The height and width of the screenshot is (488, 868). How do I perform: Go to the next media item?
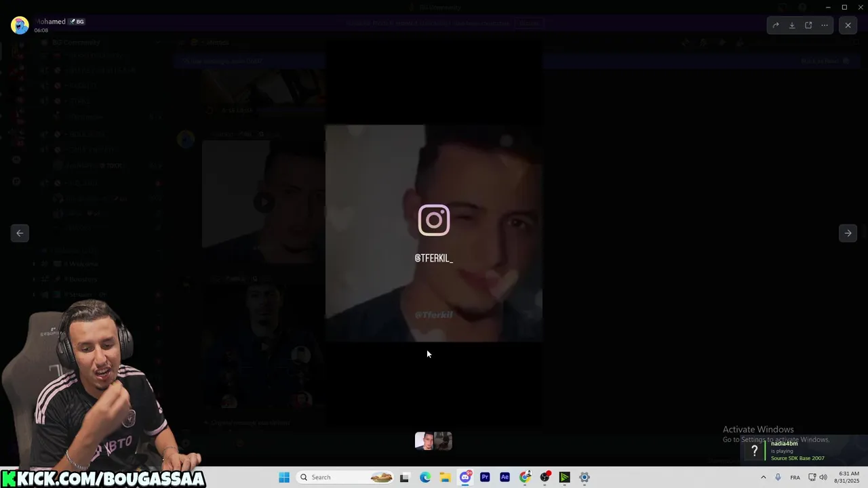pos(848,233)
